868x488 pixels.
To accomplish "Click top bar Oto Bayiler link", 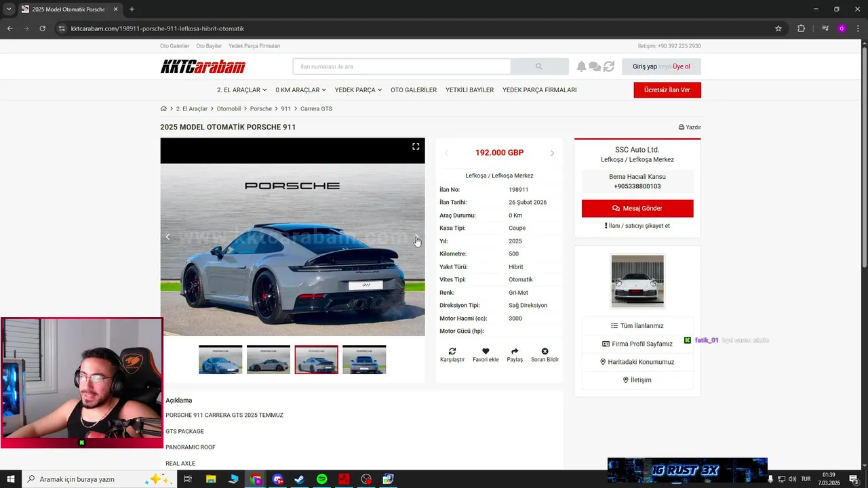I will coord(209,46).
